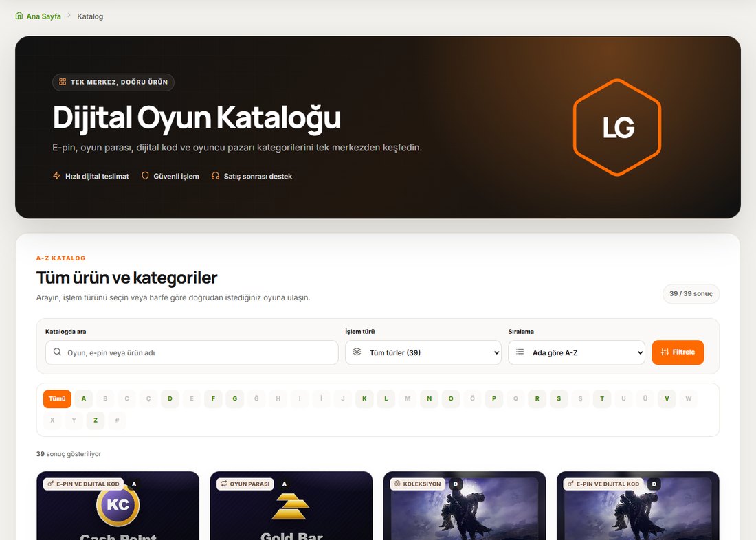Click the search magnifier icon

coord(57,352)
